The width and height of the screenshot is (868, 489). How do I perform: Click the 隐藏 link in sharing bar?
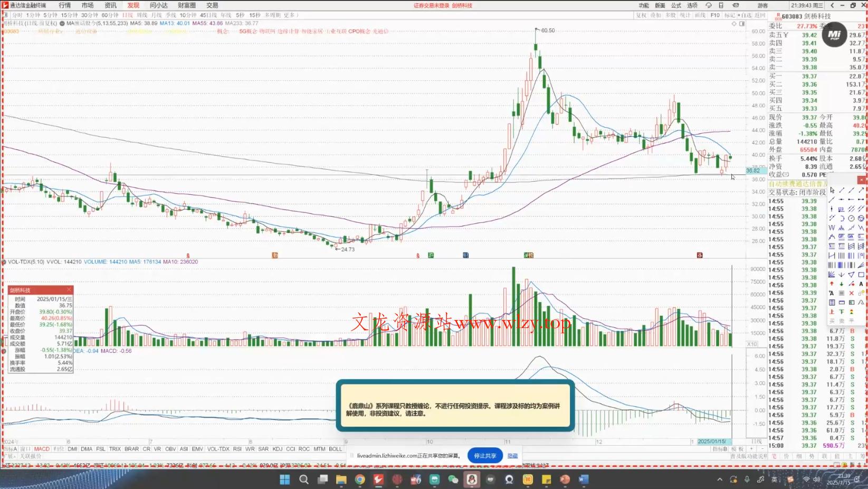coord(512,456)
